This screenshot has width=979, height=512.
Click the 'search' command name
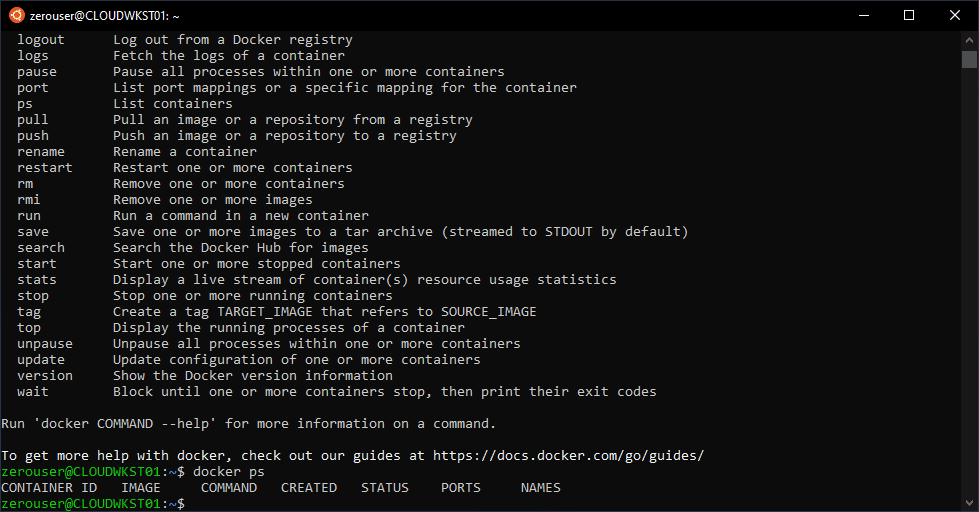(x=40, y=248)
